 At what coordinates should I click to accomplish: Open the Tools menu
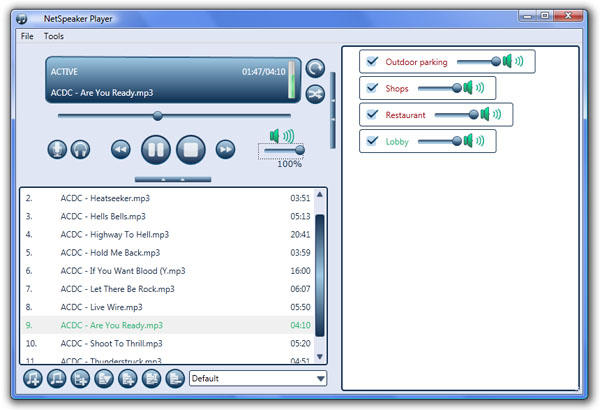click(54, 36)
